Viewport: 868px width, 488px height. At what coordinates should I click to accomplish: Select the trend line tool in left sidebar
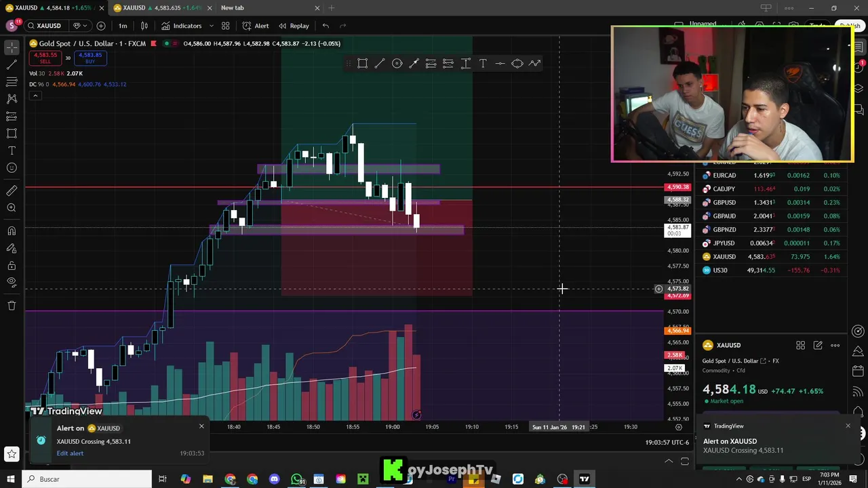tap(12, 64)
